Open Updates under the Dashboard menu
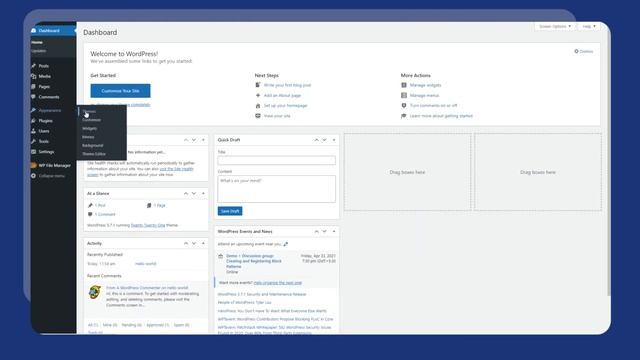 39,51
